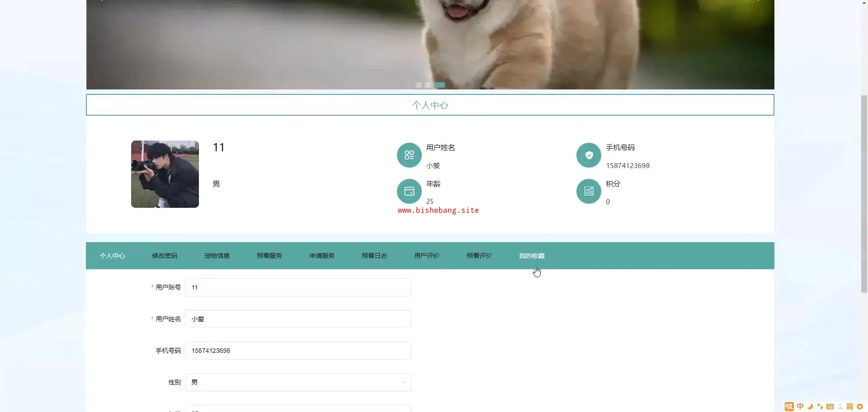Viewport: 868px width, 412px height.
Task: Open the 修改密码 tab
Action: (165, 256)
